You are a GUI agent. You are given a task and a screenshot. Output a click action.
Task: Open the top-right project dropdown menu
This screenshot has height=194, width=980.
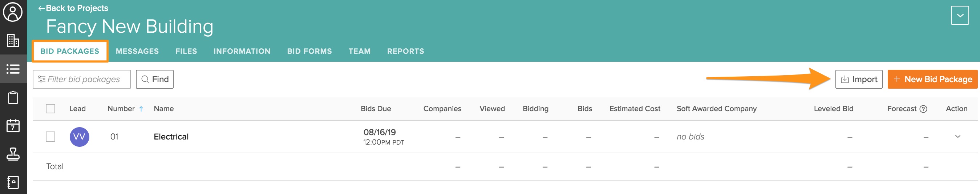(959, 16)
